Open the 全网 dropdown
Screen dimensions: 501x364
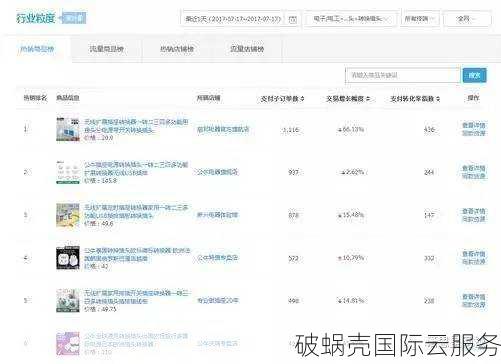(x=467, y=19)
